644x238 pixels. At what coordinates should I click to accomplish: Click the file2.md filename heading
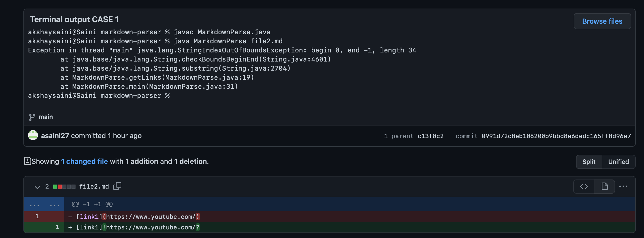94,186
